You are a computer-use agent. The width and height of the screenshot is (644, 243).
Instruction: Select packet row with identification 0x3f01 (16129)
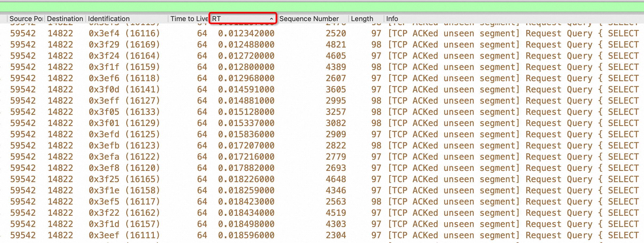322,123
